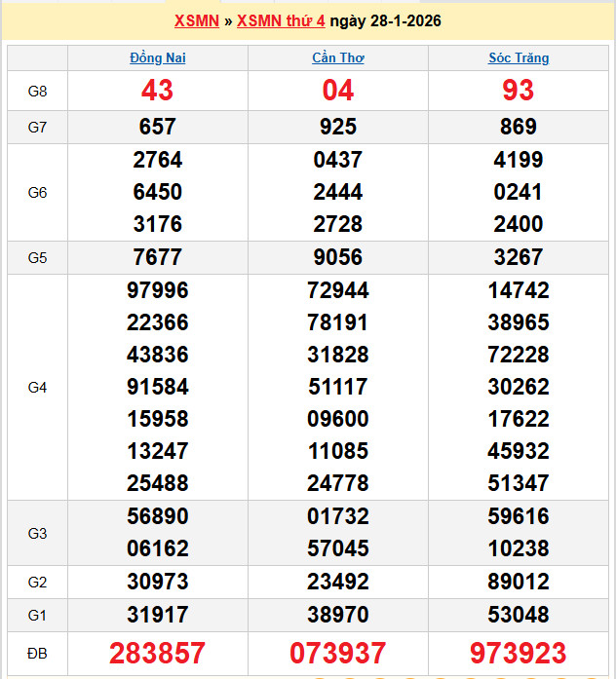Click the G4 row label
Screen dimensions: 616x679
(x=37, y=387)
